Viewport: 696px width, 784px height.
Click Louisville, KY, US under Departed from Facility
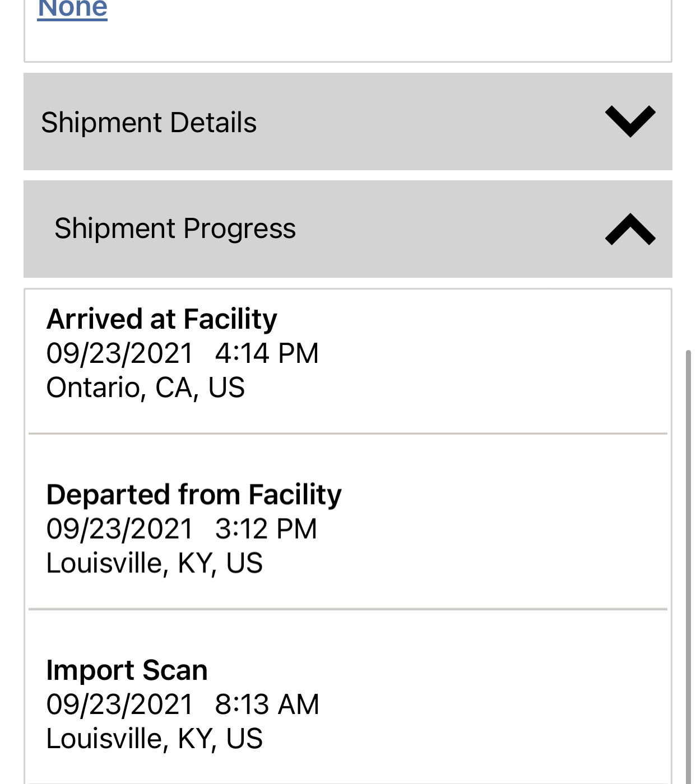pyautogui.click(x=154, y=563)
